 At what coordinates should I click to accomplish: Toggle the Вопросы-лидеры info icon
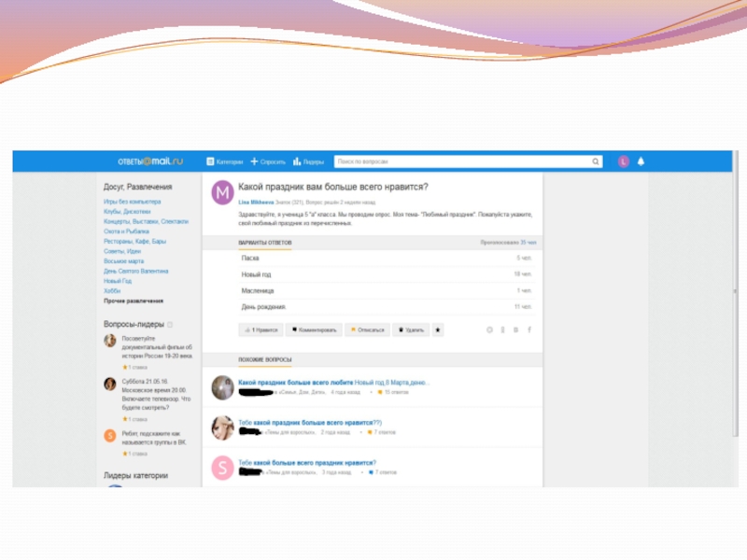[x=170, y=325]
